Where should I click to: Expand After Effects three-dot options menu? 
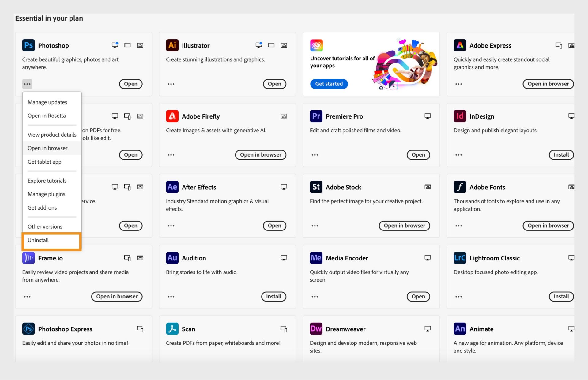click(171, 225)
